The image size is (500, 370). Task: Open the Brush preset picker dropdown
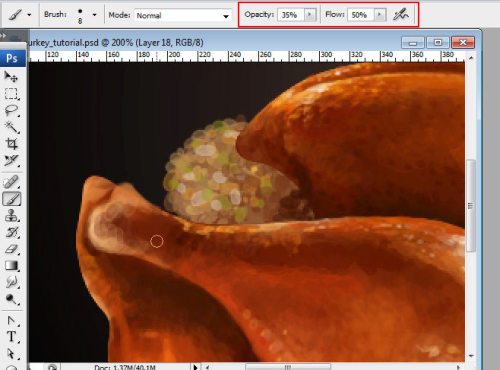94,15
